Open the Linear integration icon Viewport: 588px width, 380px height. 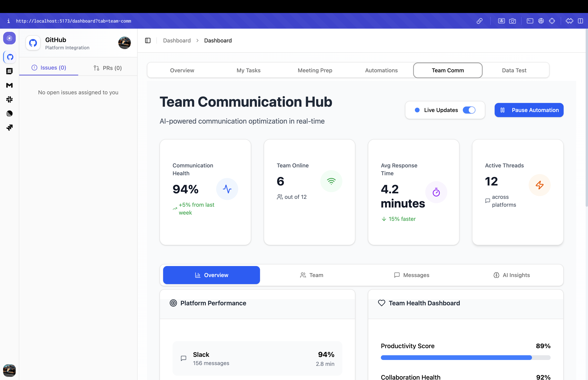click(9, 114)
